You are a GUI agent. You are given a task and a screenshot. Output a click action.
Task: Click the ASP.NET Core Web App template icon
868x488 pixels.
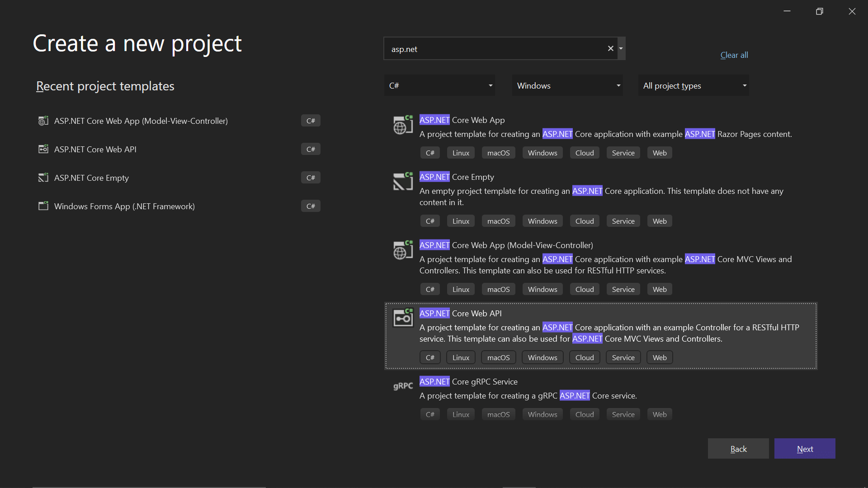coord(403,125)
